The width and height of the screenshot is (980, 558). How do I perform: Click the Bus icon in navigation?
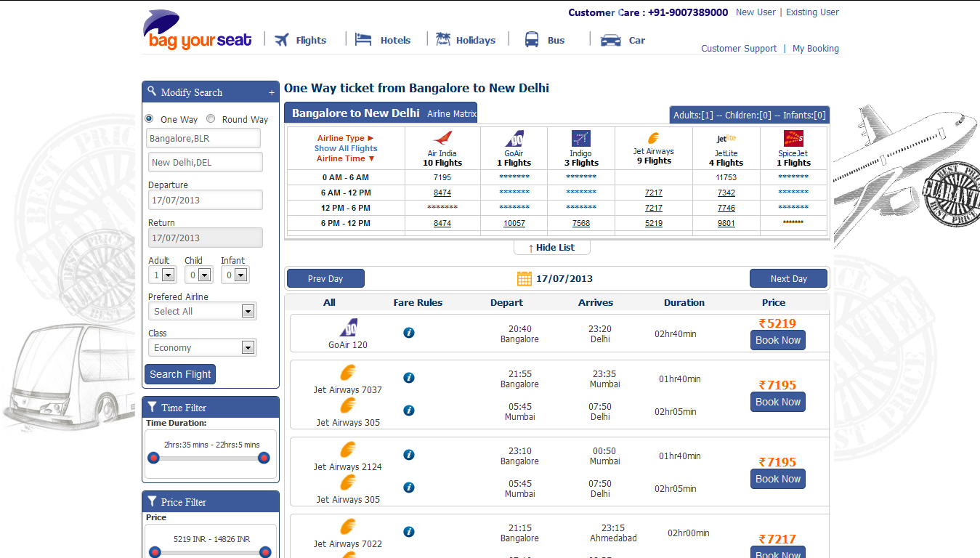532,39
